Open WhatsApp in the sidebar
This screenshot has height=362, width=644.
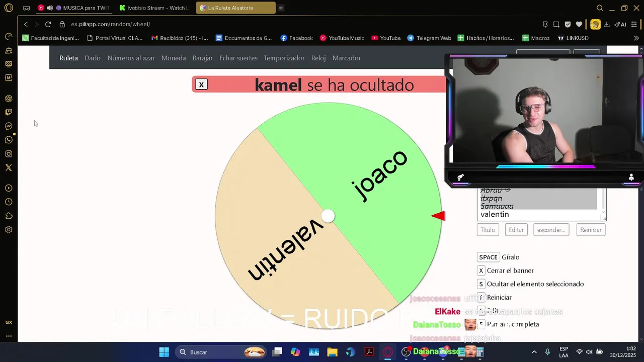point(9,140)
